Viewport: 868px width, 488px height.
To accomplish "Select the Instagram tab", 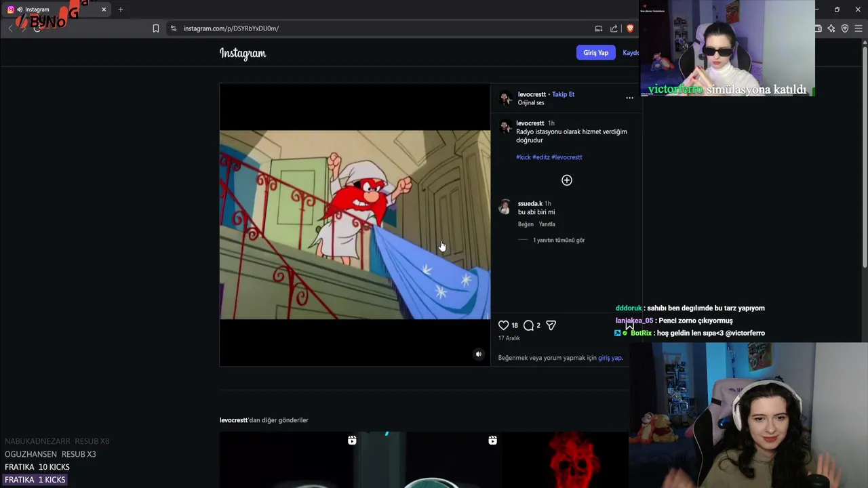I will (x=58, y=9).
